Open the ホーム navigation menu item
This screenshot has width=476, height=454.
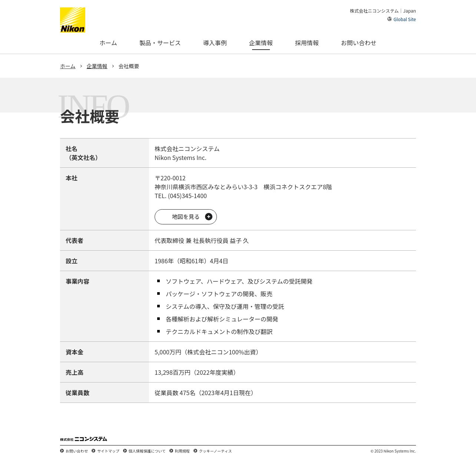(108, 43)
